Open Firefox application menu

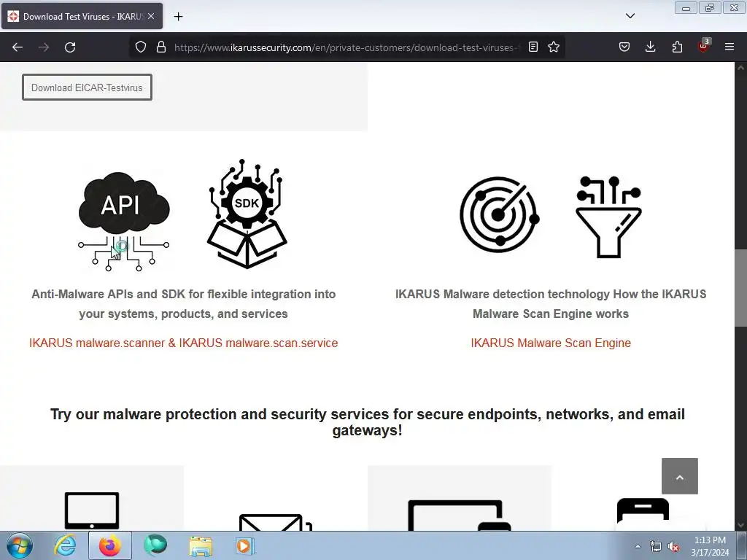[729, 47]
